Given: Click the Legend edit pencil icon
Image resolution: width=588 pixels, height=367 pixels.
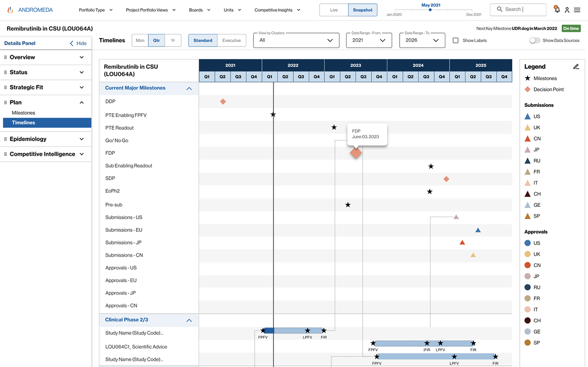Looking at the screenshot, I should pos(576,67).
